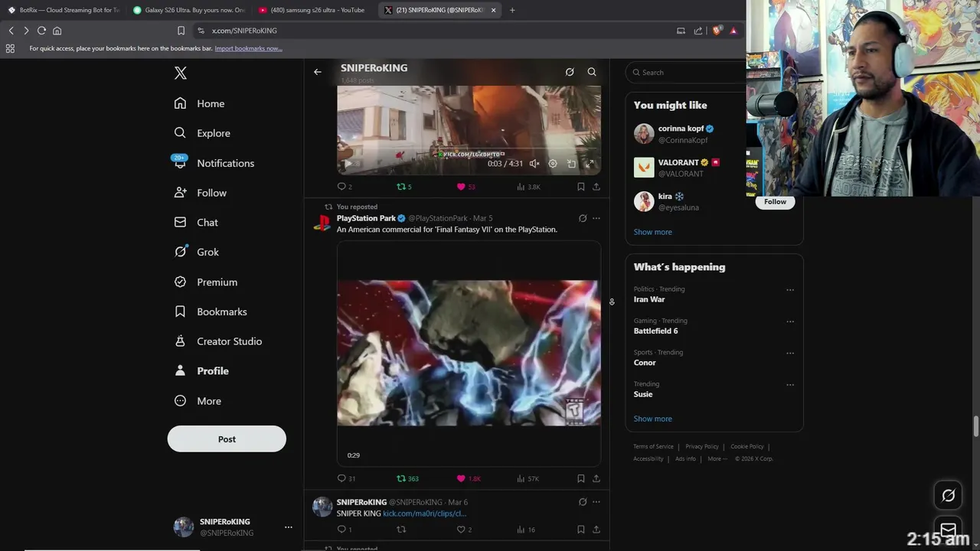This screenshot has height=551, width=980.
Task: Click the Post button
Action: (x=227, y=439)
